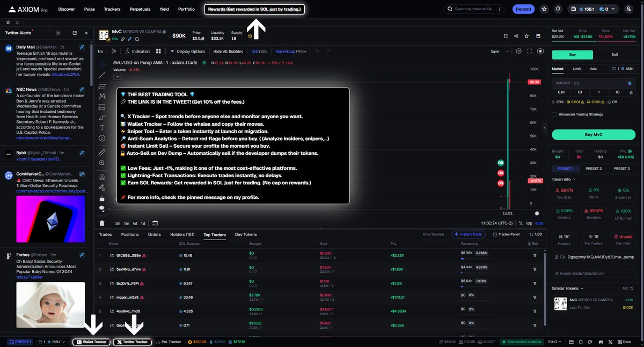This screenshot has width=644, height=347.
Task: Open wallet selector near Market tabs
Action: pyautogui.click(x=624, y=69)
